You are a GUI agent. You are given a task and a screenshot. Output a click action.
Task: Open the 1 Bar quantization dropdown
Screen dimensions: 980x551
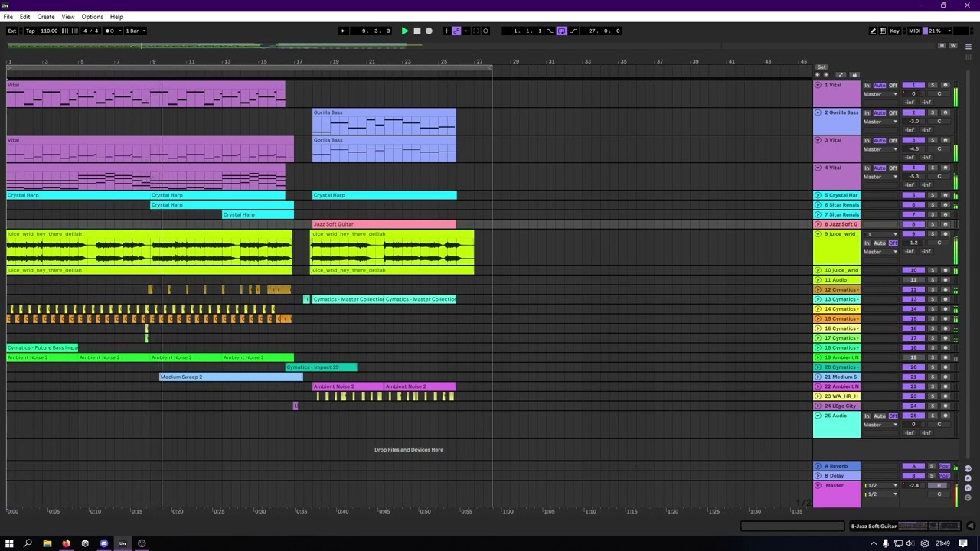135,31
